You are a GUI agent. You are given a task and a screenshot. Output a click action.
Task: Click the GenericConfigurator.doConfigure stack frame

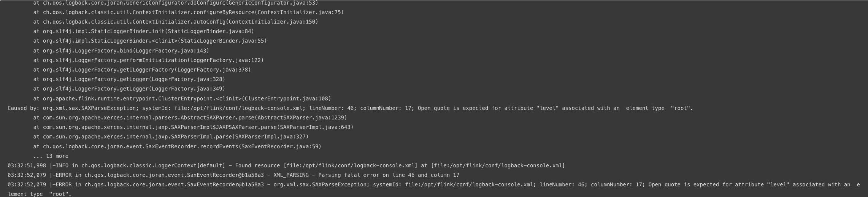point(176,3)
